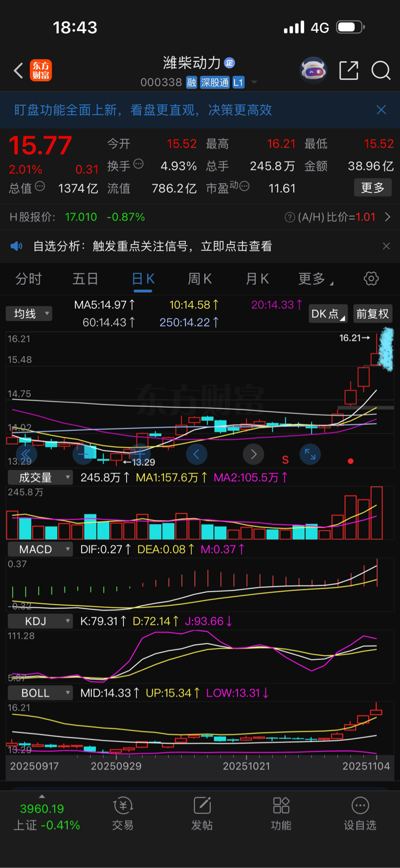
Task: Tap the current price 15.77
Action: point(40,145)
